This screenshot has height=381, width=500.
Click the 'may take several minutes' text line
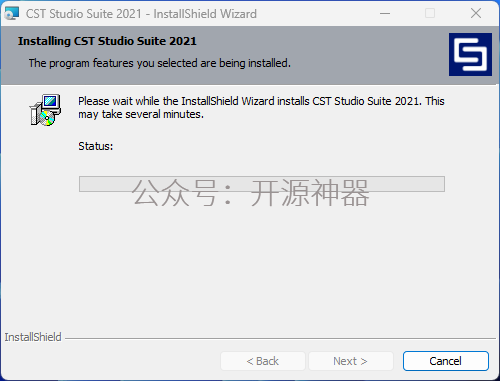click(141, 114)
